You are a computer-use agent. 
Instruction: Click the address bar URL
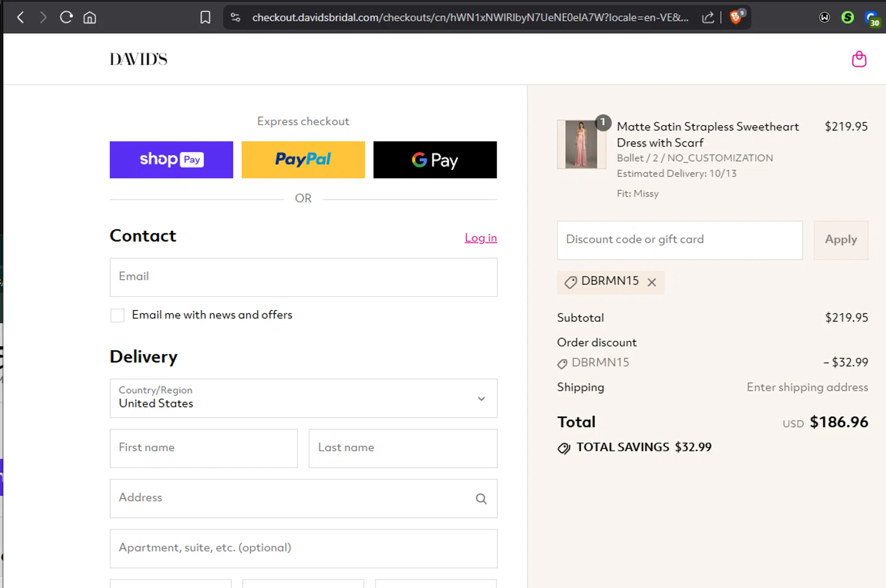[x=470, y=17]
